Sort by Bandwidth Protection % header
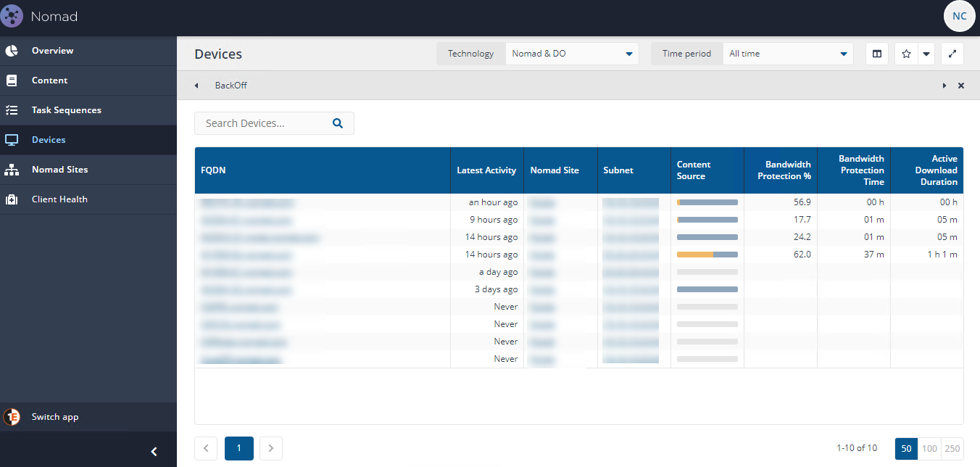The height and width of the screenshot is (467, 980). pos(781,170)
